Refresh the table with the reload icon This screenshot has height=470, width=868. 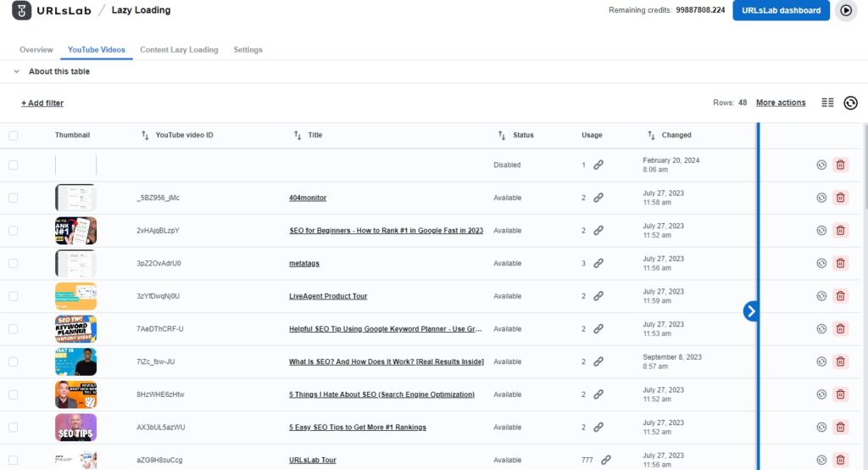(x=850, y=103)
